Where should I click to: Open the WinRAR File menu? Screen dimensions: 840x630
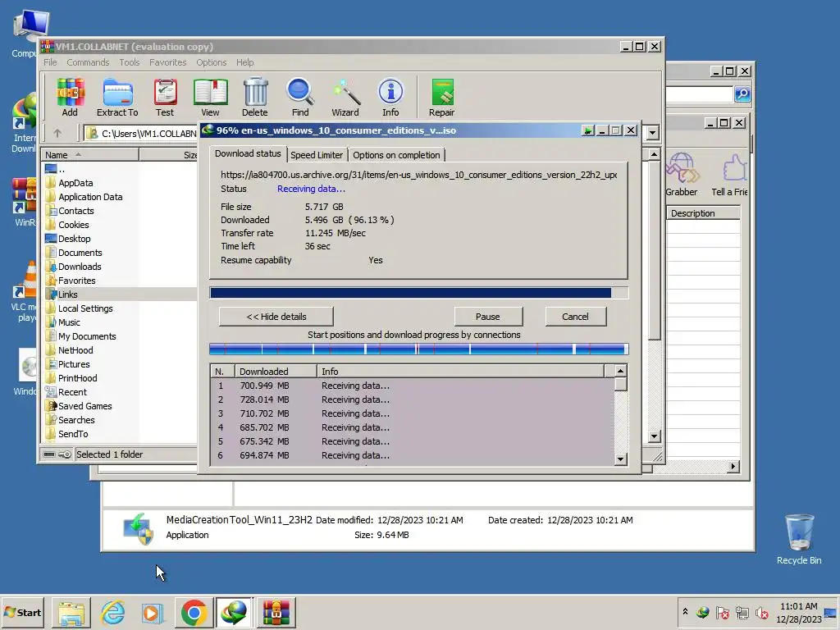click(x=50, y=62)
